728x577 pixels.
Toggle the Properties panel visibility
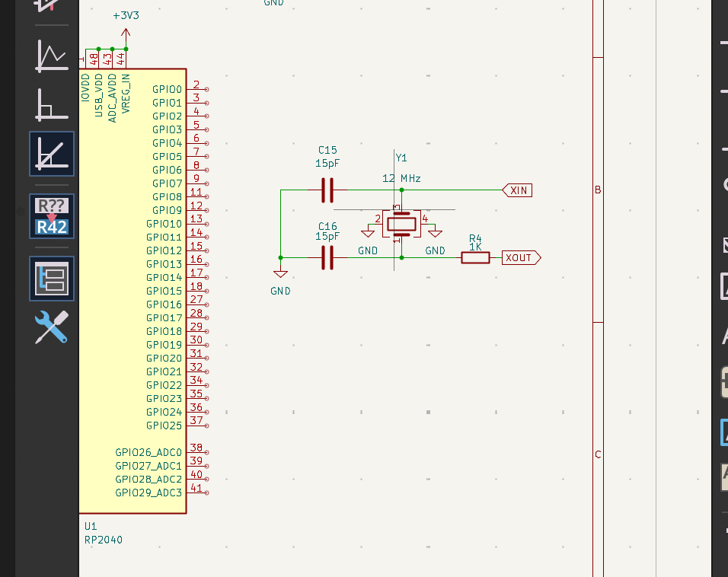pos(50,278)
